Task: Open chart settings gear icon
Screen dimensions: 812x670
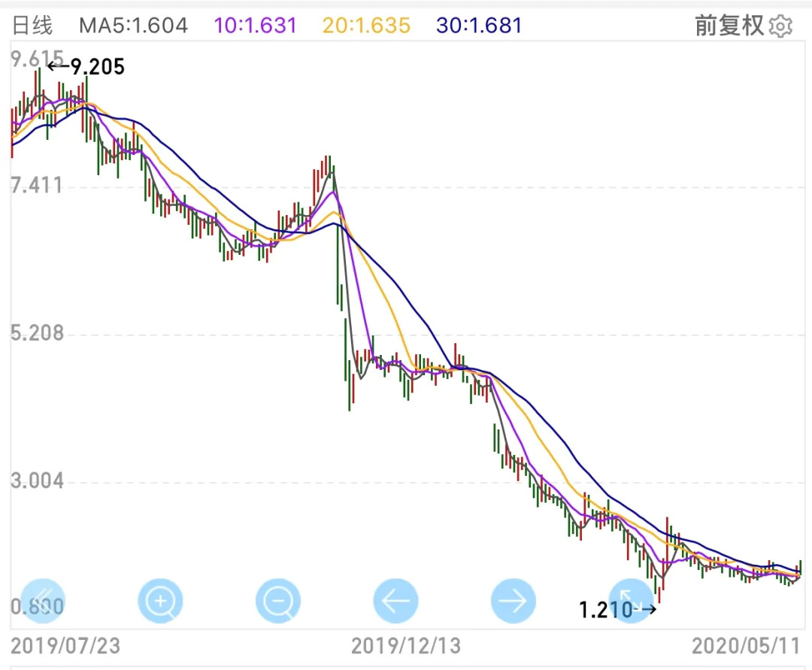Action: (x=781, y=26)
